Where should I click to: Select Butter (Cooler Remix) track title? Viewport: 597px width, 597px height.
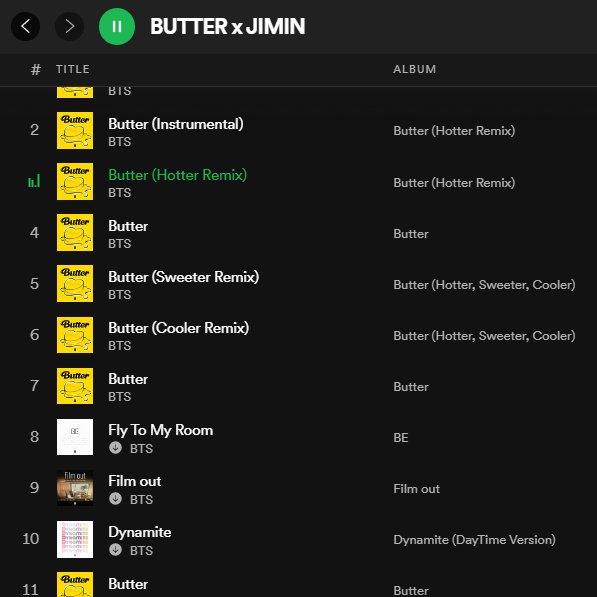pos(179,328)
